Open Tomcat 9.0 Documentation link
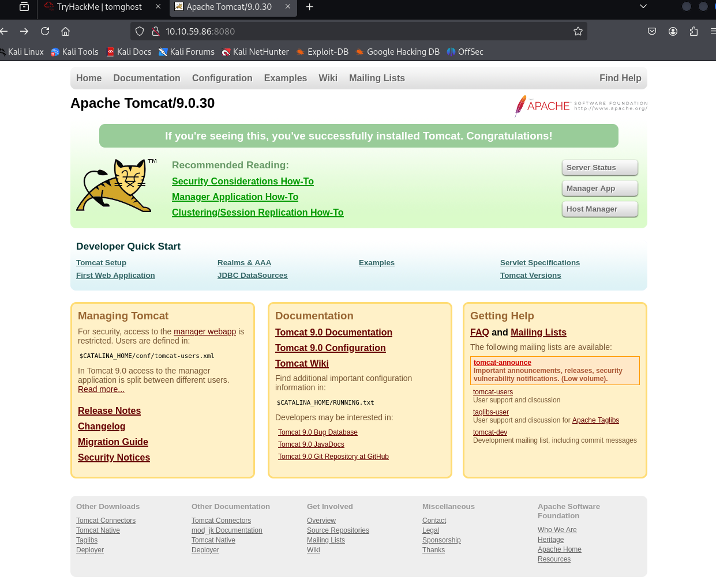 tap(333, 332)
